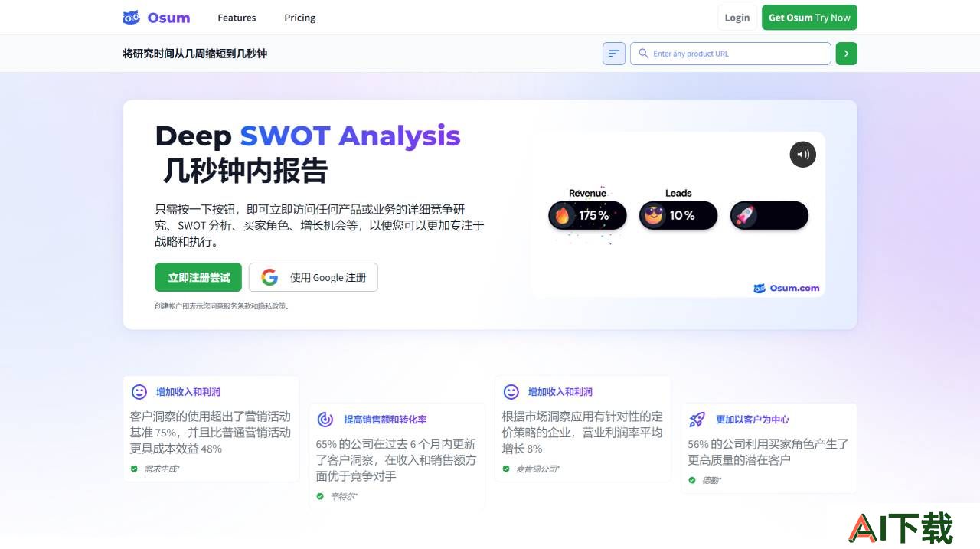Click the target icon beside 提高销售额和转化率
This screenshot has width=980, height=549.
(325, 420)
